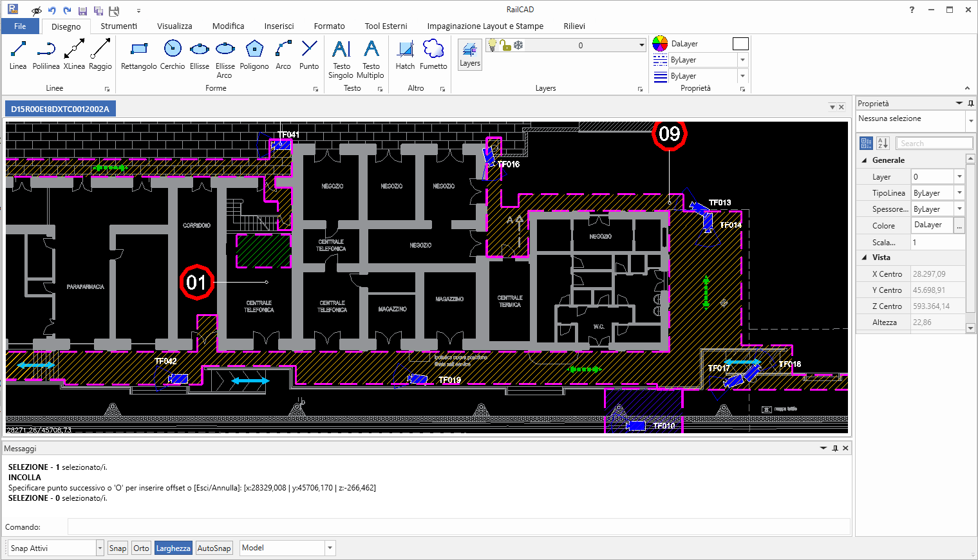Toggle layer on/off light bulb
This screenshot has height=560, width=978.
click(x=493, y=45)
